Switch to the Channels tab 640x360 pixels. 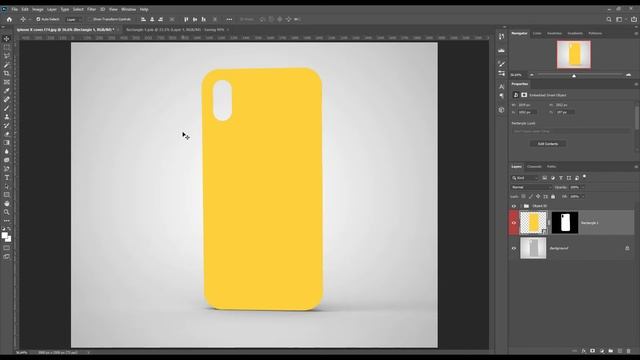pos(534,167)
